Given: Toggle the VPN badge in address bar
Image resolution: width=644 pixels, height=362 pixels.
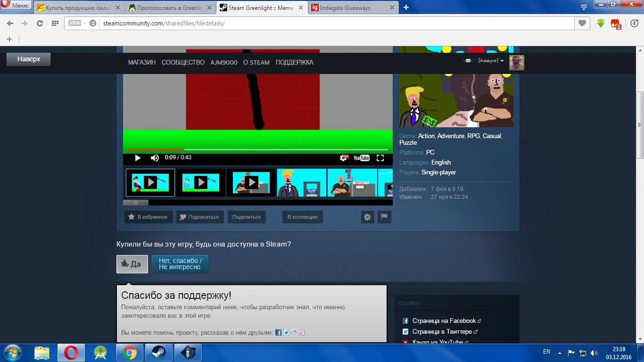Looking at the screenshot, I should pyautogui.click(x=75, y=23).
